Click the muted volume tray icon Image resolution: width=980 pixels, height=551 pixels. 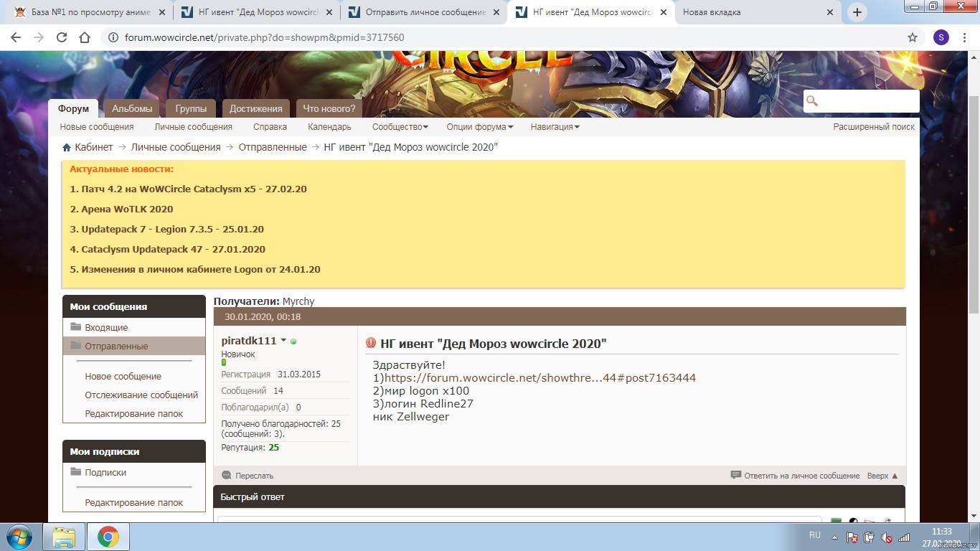[x=887, y=537]
